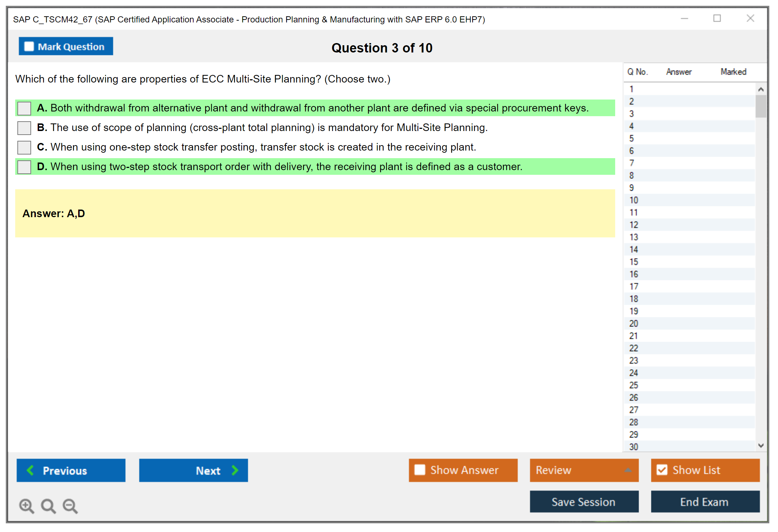Expand the Review dropdown menu
Screen dimensions: 778x532
(628, 470)
